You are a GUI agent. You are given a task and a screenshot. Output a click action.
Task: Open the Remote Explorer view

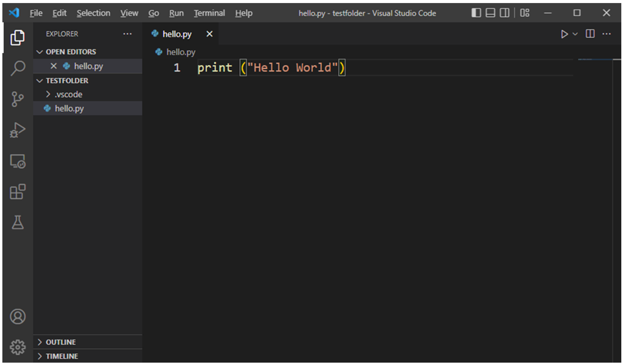(18, 162)
